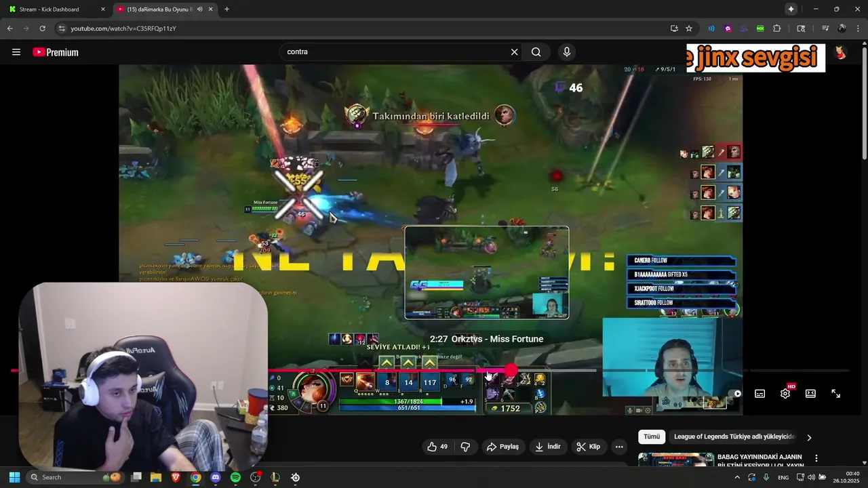
Task: Share the video via Paylaş
Action: click(502, 447)
